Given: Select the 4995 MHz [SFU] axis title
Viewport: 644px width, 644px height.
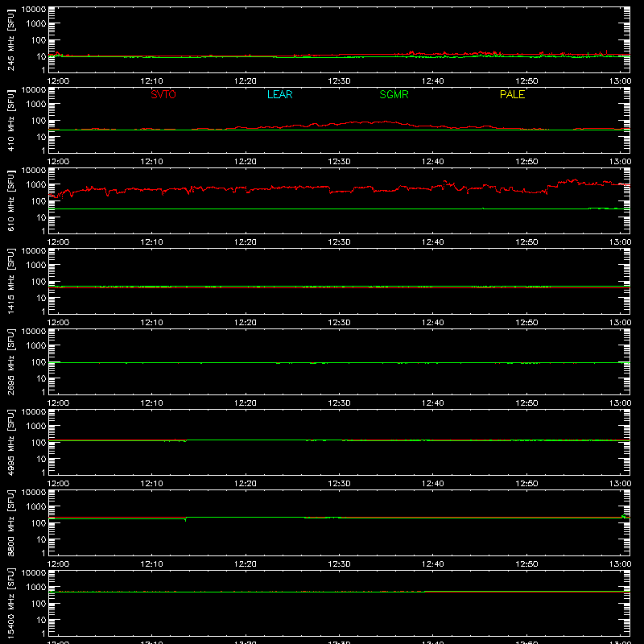Looking at the screenshot, I should (x=10, y=442).
